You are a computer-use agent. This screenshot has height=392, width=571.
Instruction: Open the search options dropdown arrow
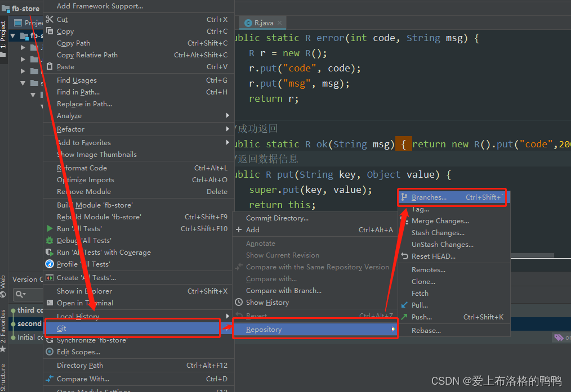[24, 294]
